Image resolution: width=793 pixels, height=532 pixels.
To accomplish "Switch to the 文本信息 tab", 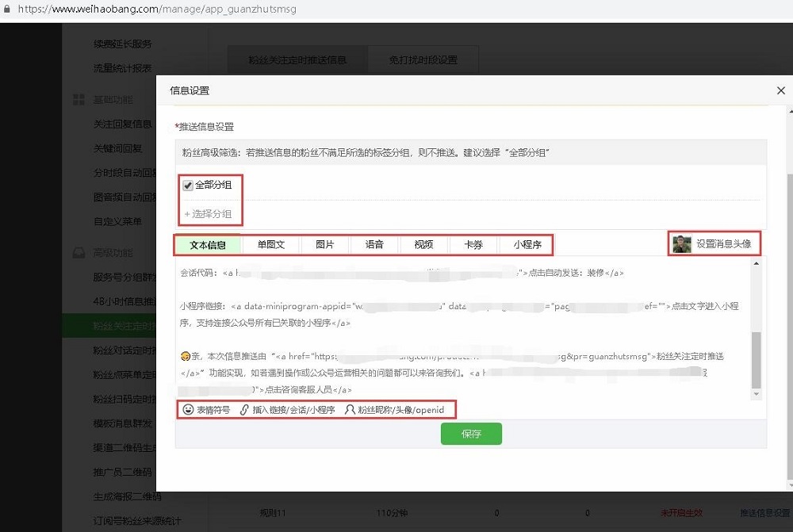I will pos(208,245).
